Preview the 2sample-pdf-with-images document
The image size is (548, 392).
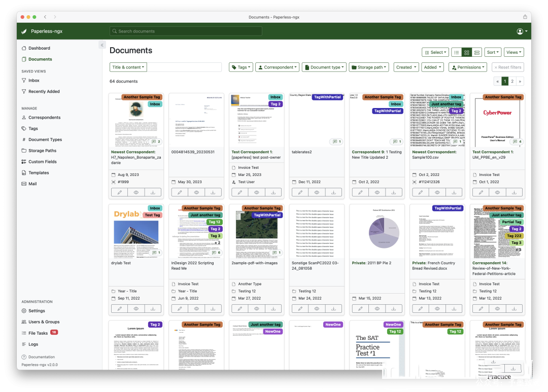[257, 309]
